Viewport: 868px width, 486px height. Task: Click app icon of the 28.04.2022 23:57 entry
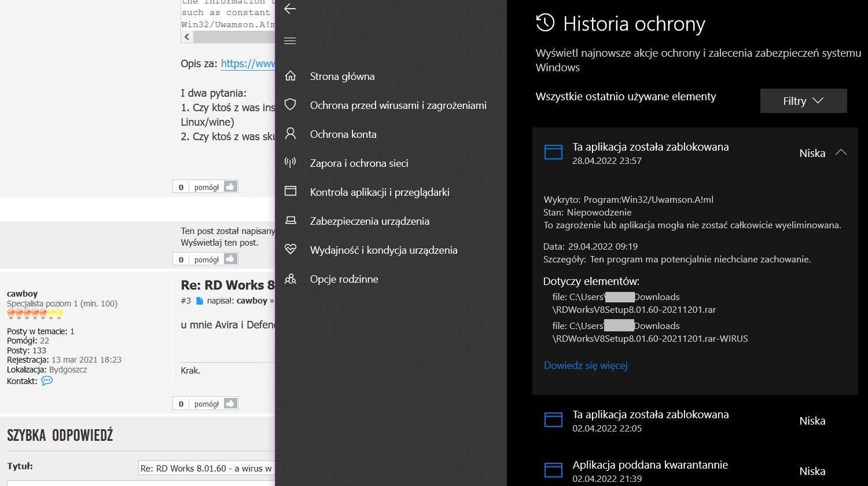click(554, 152)
